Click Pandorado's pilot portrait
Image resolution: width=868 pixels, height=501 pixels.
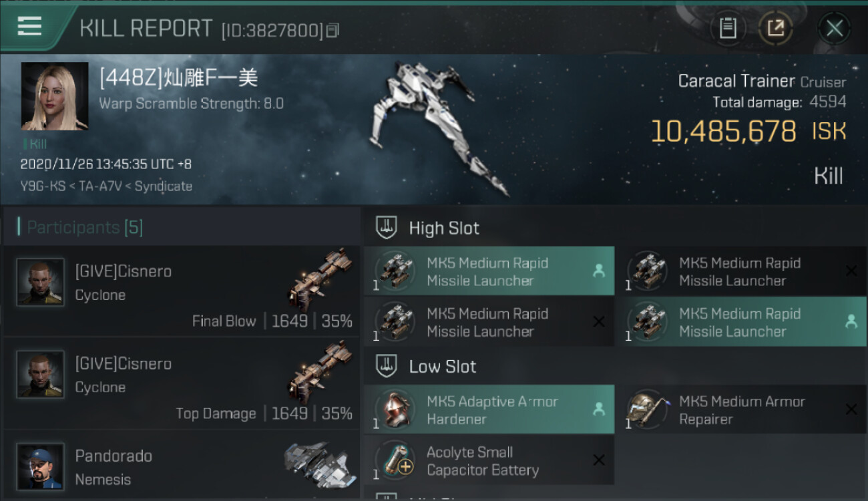pos(41,466)
